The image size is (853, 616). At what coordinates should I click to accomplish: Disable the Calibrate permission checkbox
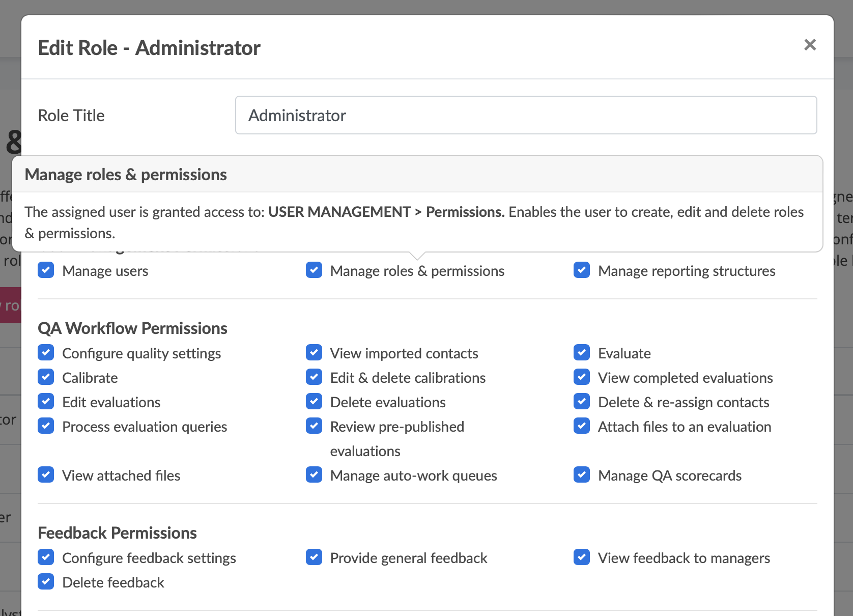point(46,377)
